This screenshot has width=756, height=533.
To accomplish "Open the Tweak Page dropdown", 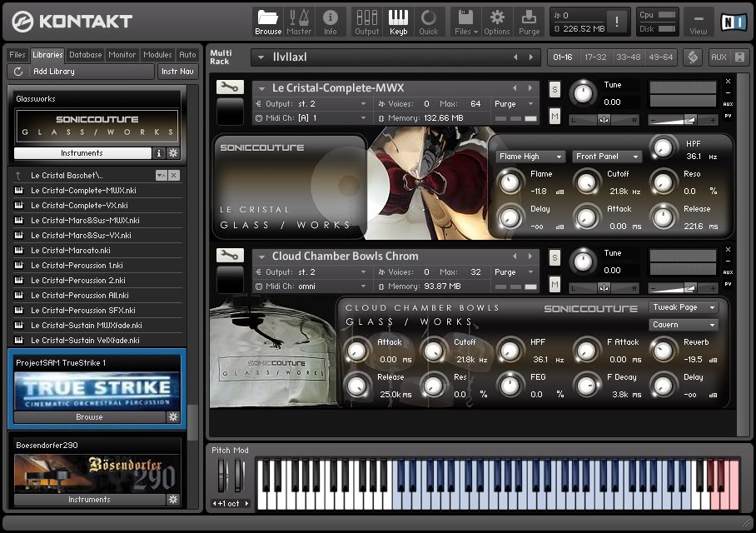I will coord(684,307).
